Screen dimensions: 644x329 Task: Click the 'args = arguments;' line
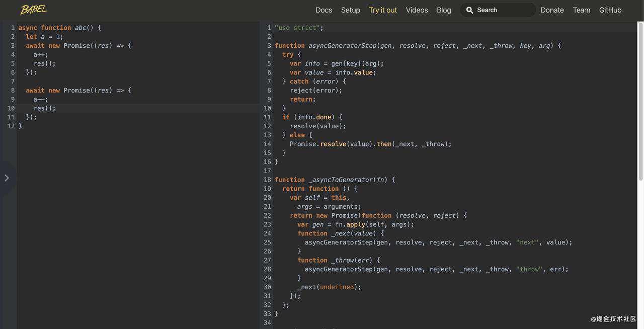[x=329, y=207]
